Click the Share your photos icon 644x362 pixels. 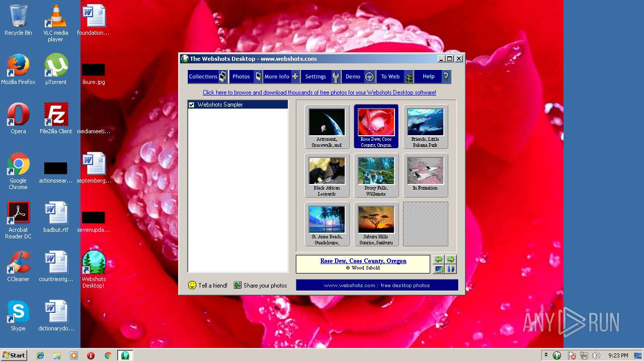pos(237,285)
